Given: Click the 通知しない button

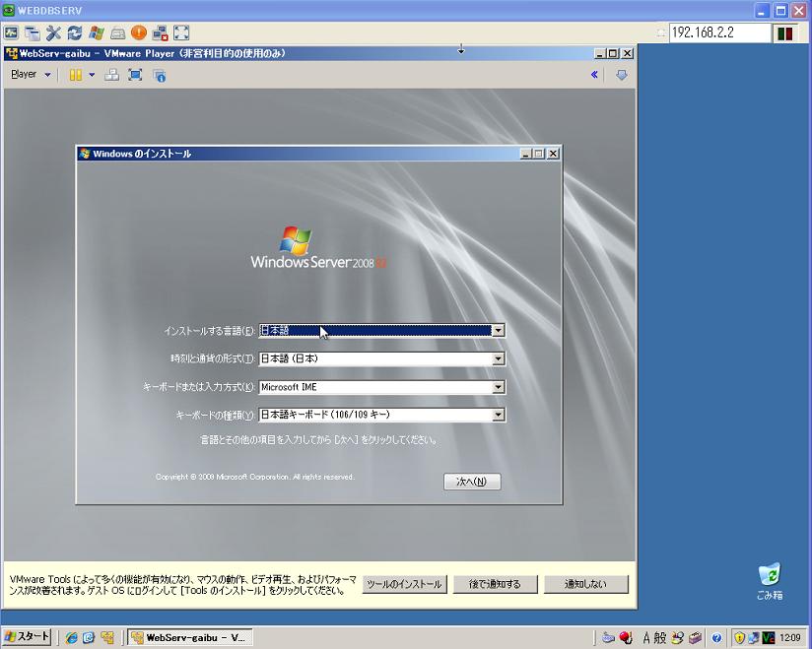Looking at the screenshot, I should (x=585, y=584).
